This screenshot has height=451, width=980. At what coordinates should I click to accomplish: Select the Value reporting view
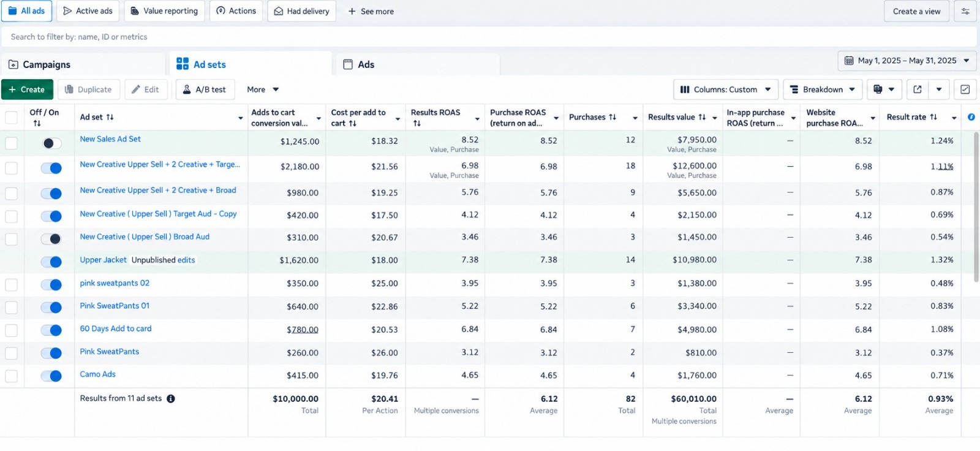click(164, 11)
